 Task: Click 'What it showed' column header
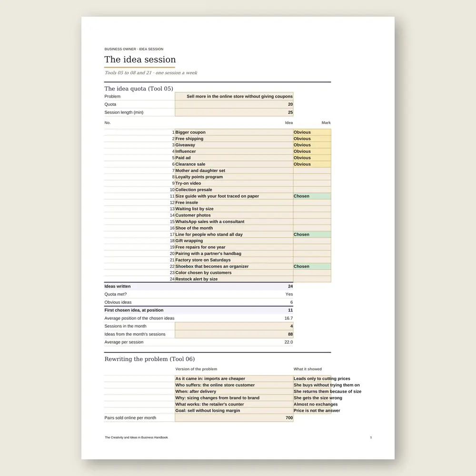point(307,369)
